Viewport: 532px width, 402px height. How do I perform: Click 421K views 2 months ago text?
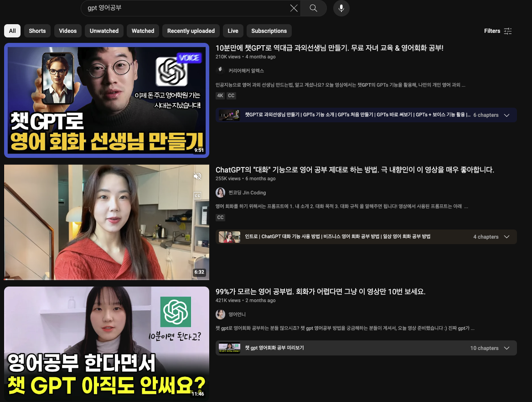(x=245, y=301)
